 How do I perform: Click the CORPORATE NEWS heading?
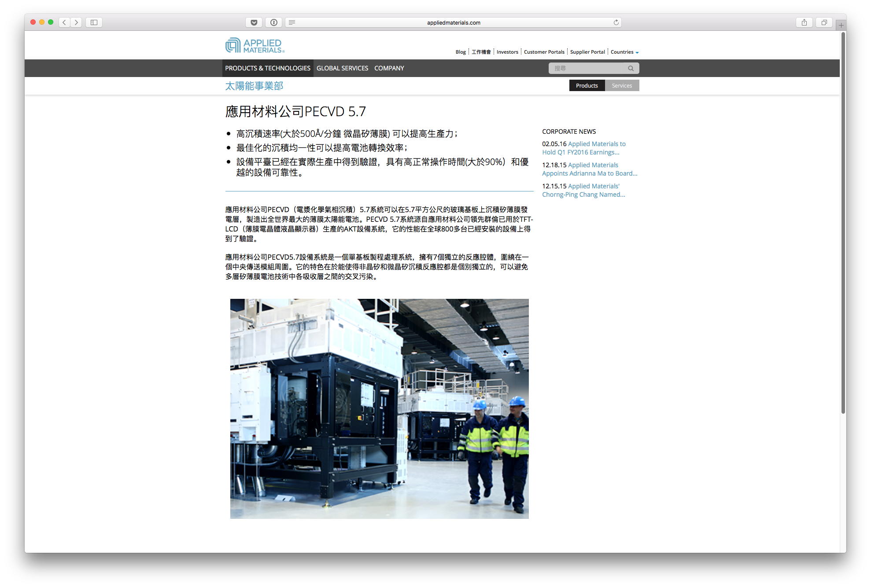[x=569, y=132]
